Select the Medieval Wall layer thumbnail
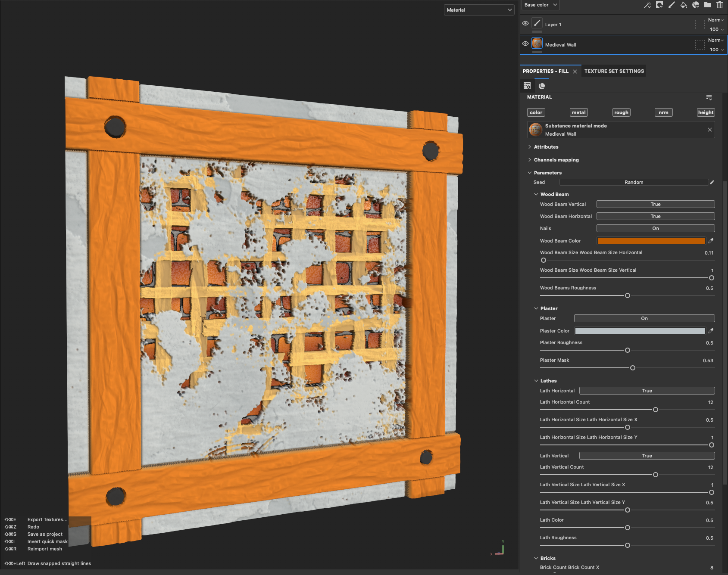Image resolution: width=728 pixels, height=575 pixels. click(x=537, y=44)
